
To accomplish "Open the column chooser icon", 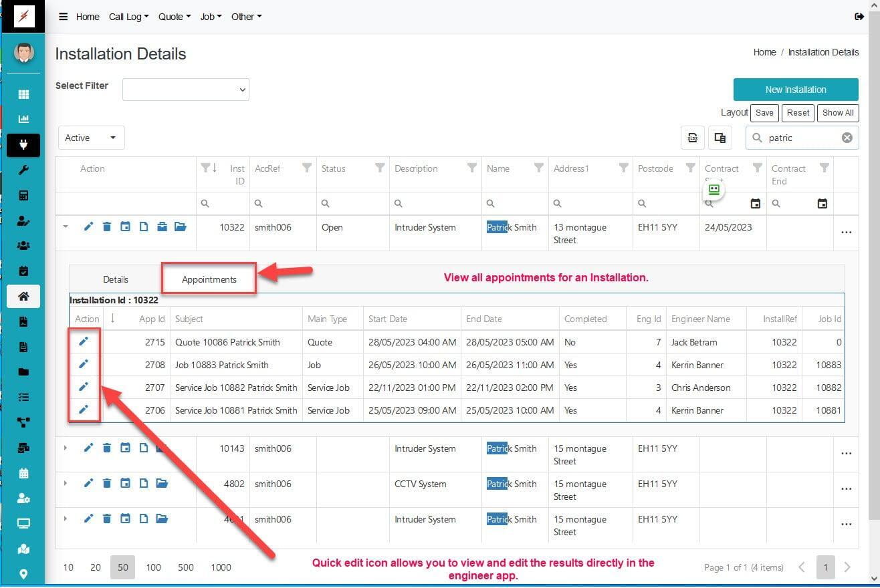I will tap(720, 138).
